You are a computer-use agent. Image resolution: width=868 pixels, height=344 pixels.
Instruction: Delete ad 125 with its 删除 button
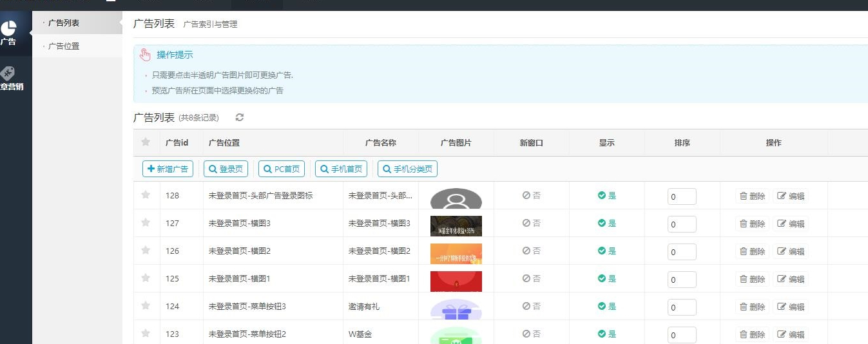point(752,279)
